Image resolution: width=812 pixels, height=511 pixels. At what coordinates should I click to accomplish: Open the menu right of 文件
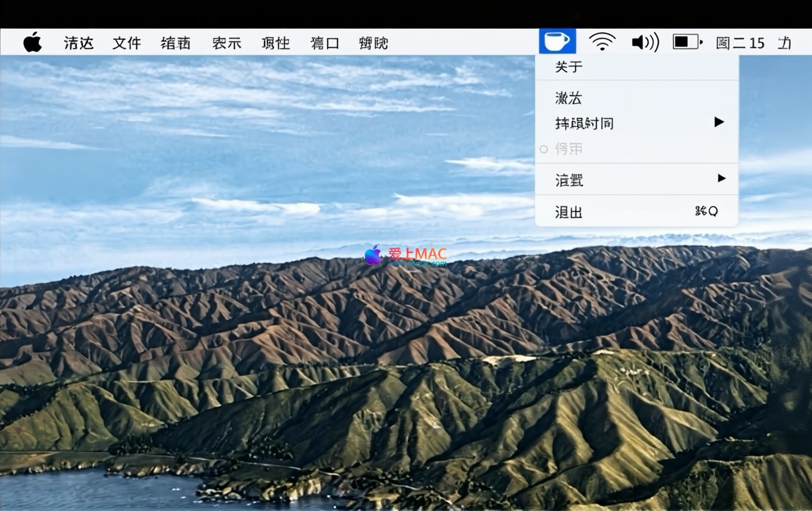[x=176, y=43]
